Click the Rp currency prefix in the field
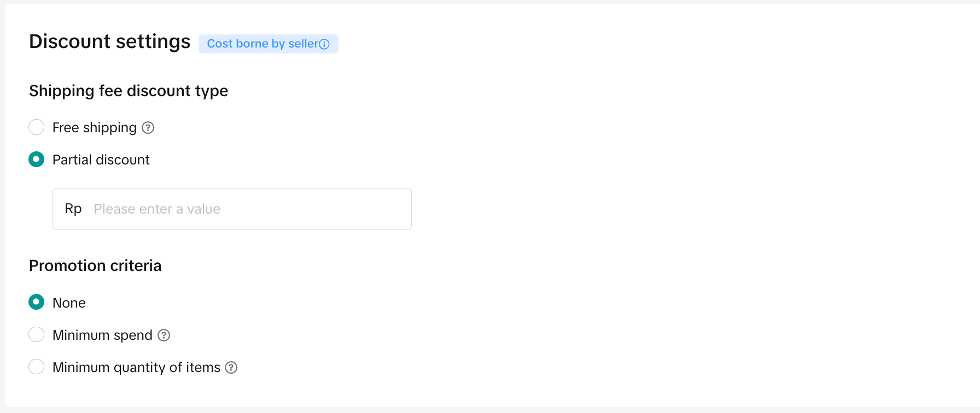The width and height of the screenshot is (980, 413). (x=73, y=209)
